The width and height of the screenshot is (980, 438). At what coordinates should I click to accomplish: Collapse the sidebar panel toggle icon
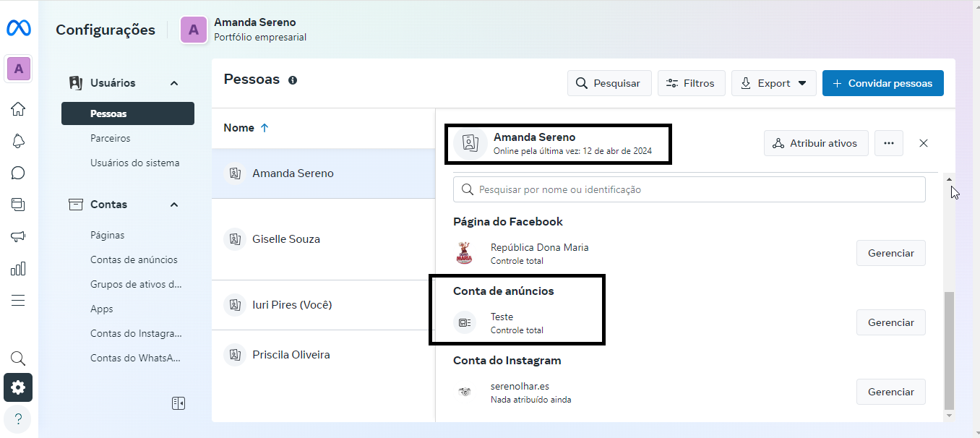point(179,403)
